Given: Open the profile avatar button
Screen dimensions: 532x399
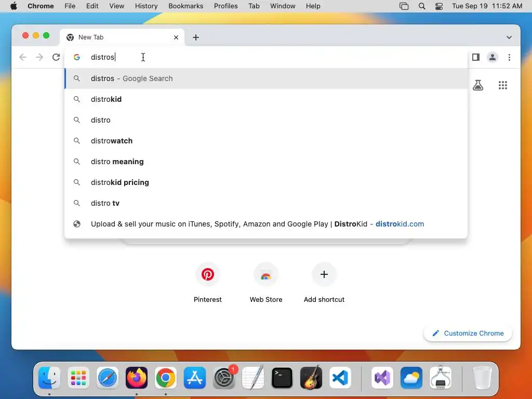Looking at the screenshot, I should click(x=493, y=57).
